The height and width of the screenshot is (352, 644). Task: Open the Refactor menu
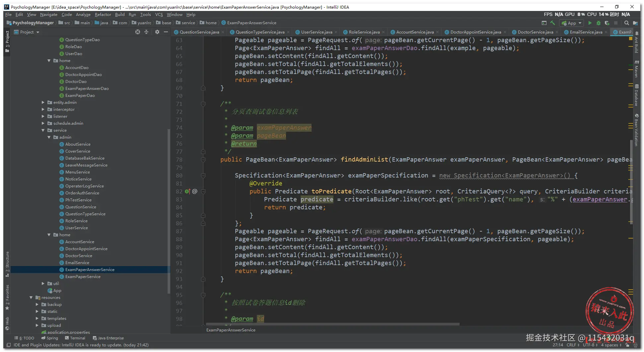103,15
